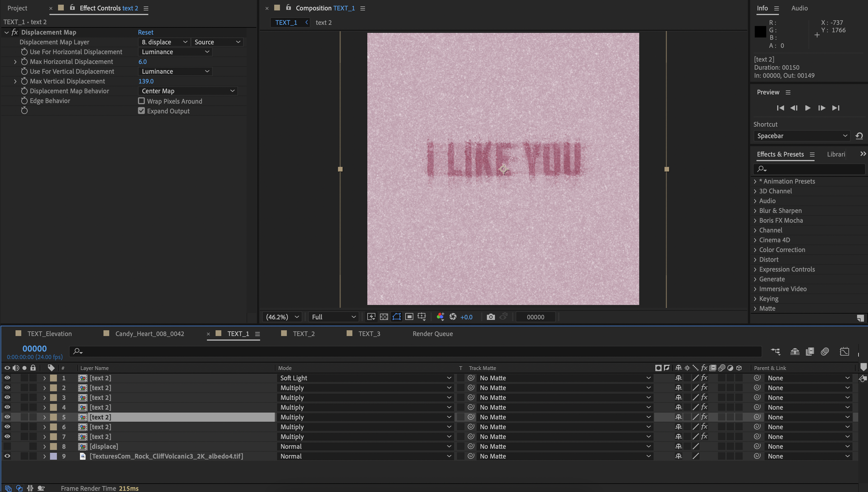The image size is (868, 492).
Task: Reset the Displacement Map effect
Action: point(145,32)
